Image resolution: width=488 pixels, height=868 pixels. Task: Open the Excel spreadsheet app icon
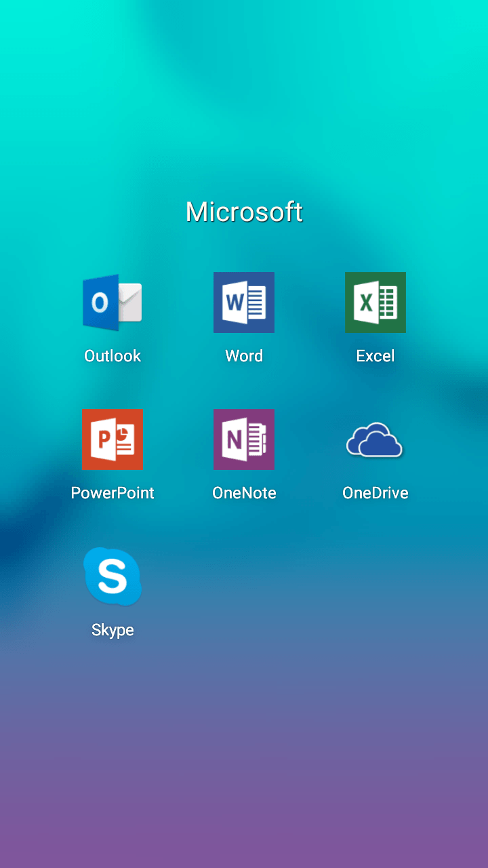pos(375,302)
